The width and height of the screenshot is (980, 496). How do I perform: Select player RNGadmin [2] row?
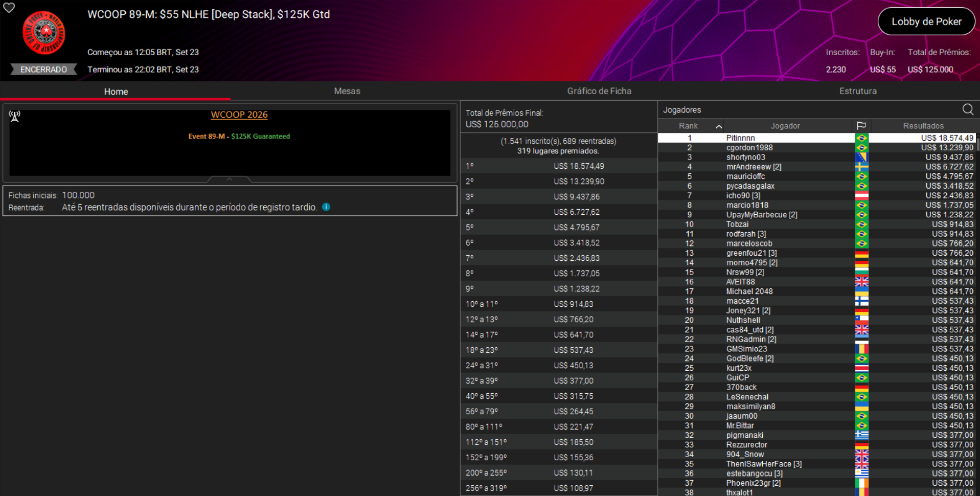click(816, 340)
